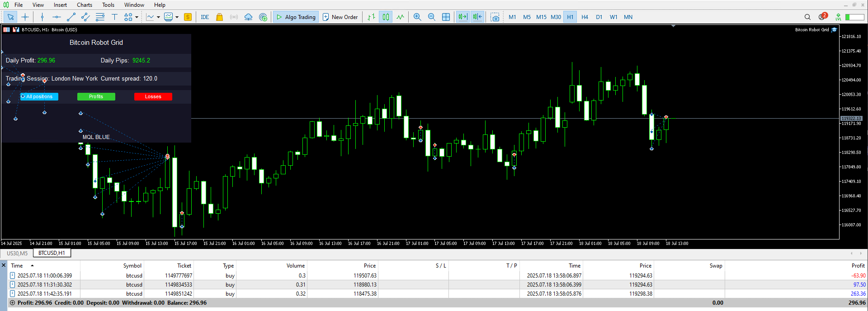Expand the indicators list dropdown arrow
868x311 pixels.
[158, 17]
